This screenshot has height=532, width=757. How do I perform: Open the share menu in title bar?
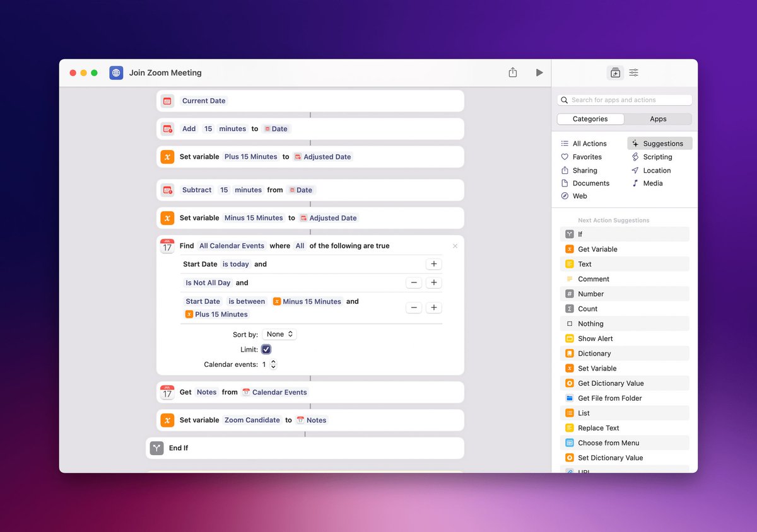coord(512,72)
